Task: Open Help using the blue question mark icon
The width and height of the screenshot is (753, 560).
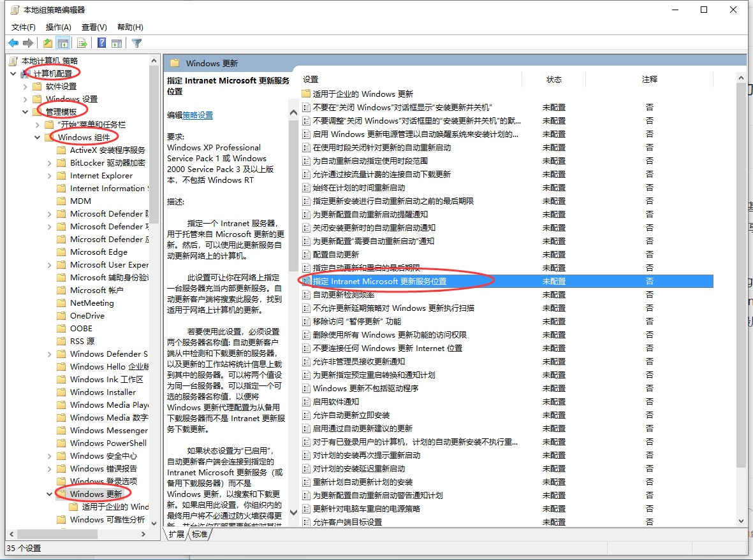Action: [x=101, y=42]
